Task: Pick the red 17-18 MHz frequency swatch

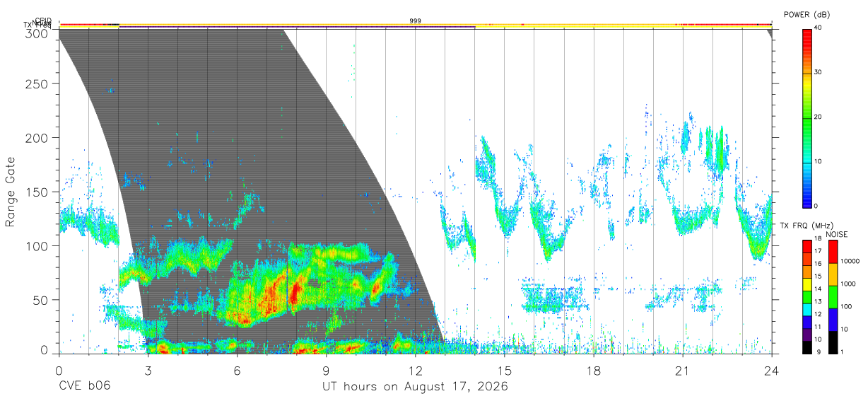Action: pyautogui.click(x=808, y=246)
